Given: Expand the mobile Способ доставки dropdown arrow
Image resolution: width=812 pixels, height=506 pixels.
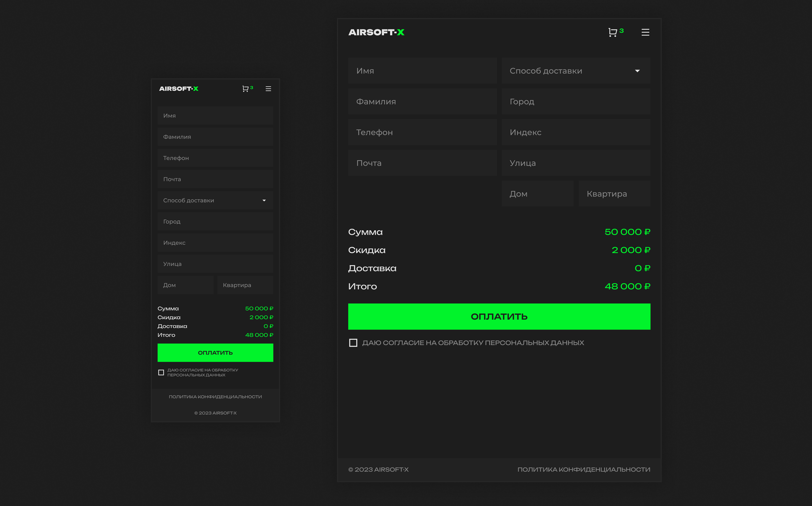Looking at the screenshot, I should pyautogui.click(x=264, y=201).
